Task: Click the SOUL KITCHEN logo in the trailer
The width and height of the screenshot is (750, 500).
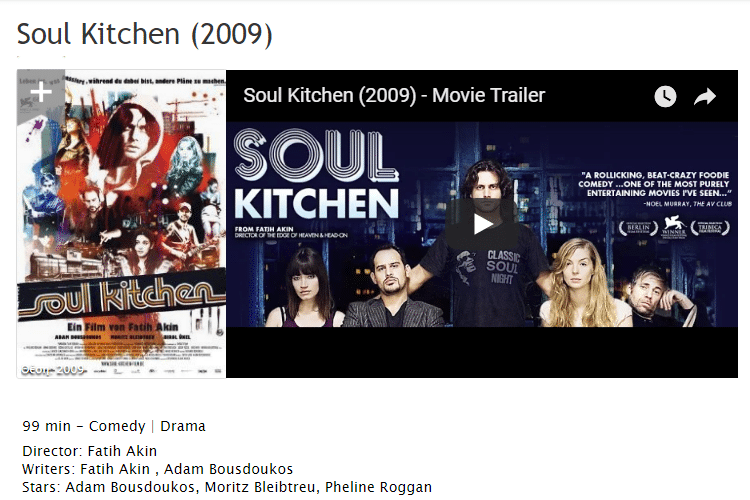Action: (316, 175)
